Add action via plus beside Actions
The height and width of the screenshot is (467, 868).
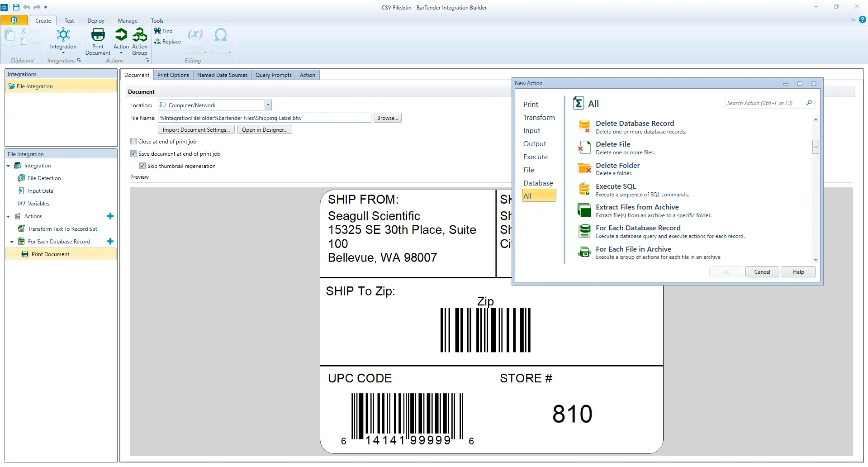[110, 216]
